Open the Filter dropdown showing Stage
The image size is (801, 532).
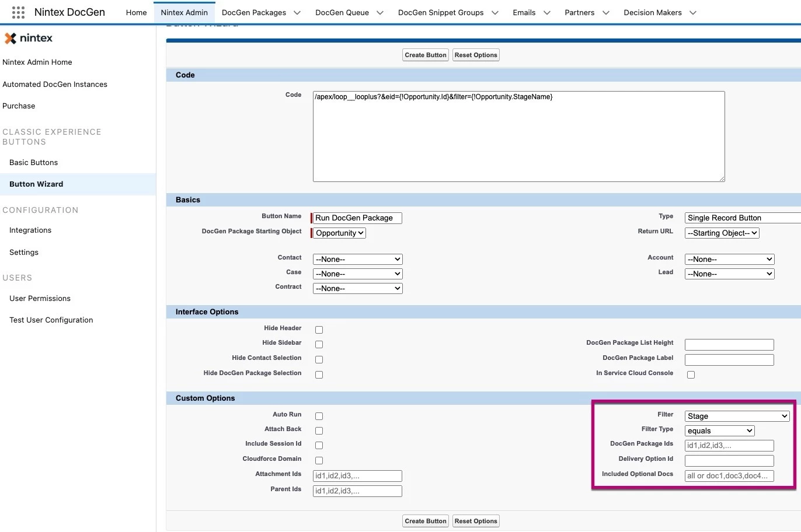click(x=737, y=416)
